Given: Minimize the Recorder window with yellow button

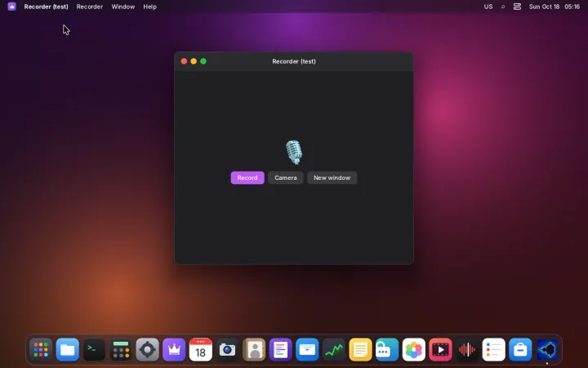Looking at the screenshot, I should pos(194,61).
